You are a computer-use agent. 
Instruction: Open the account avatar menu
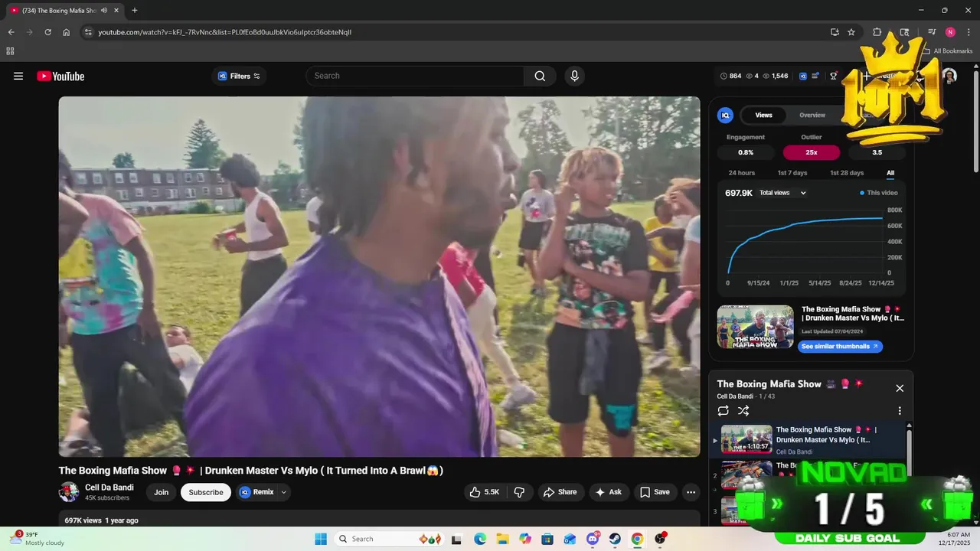949,76
